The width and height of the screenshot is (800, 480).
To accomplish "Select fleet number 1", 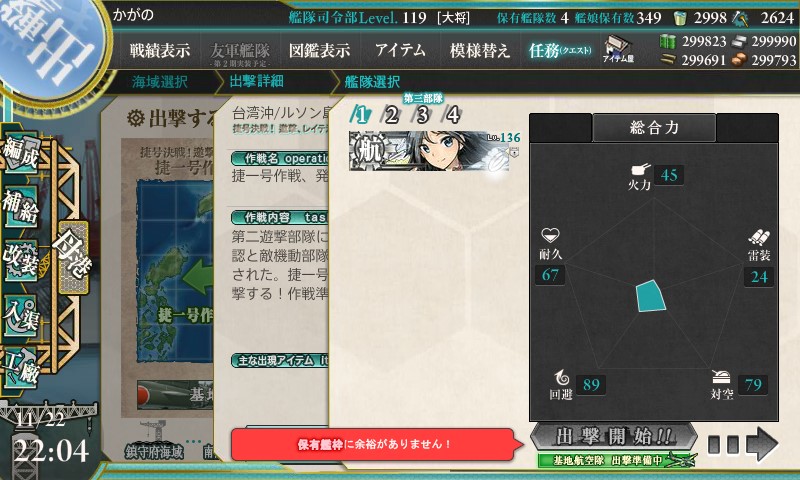I will click(x=360, y=115).
